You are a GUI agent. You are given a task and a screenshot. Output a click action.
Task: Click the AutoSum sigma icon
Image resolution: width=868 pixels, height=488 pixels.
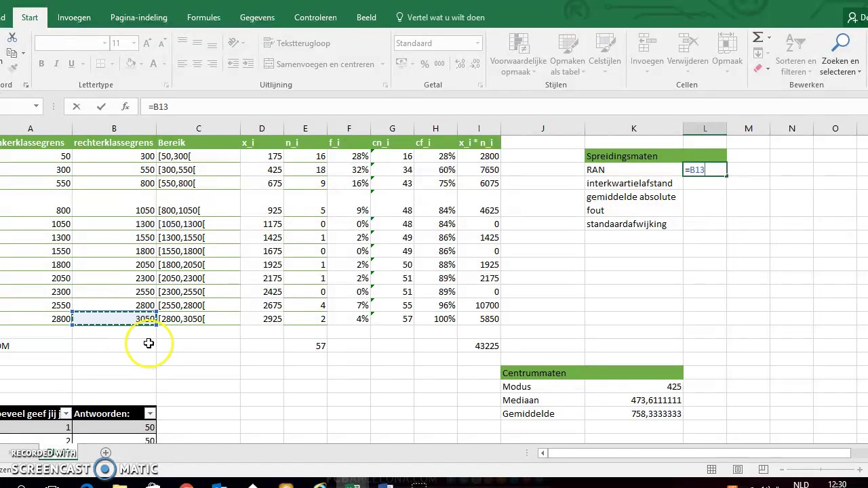758,37
